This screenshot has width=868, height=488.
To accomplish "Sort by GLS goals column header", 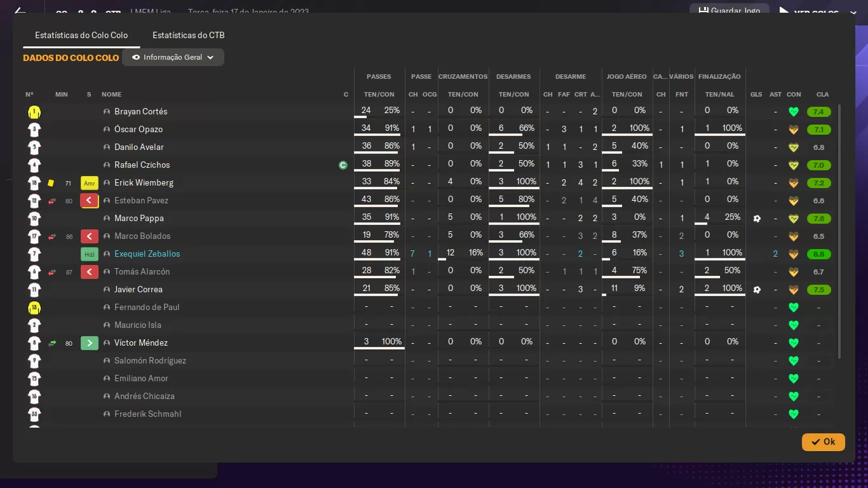I will 756,95.
